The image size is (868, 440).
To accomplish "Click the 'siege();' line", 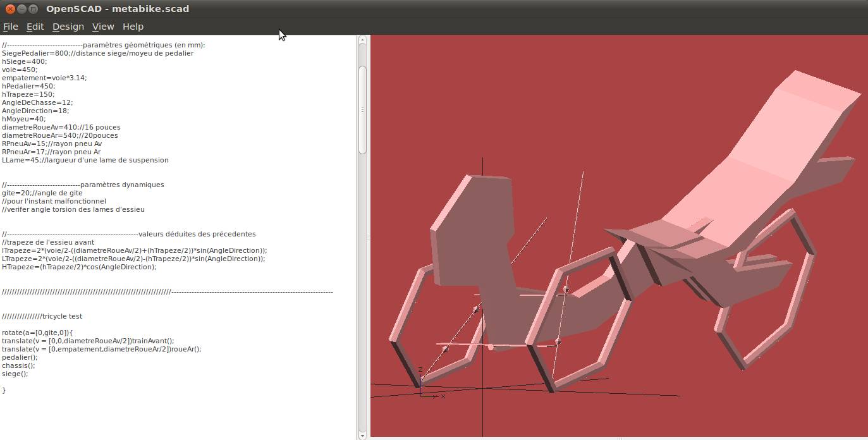I will pyautogui.click(x=15, y=374).
